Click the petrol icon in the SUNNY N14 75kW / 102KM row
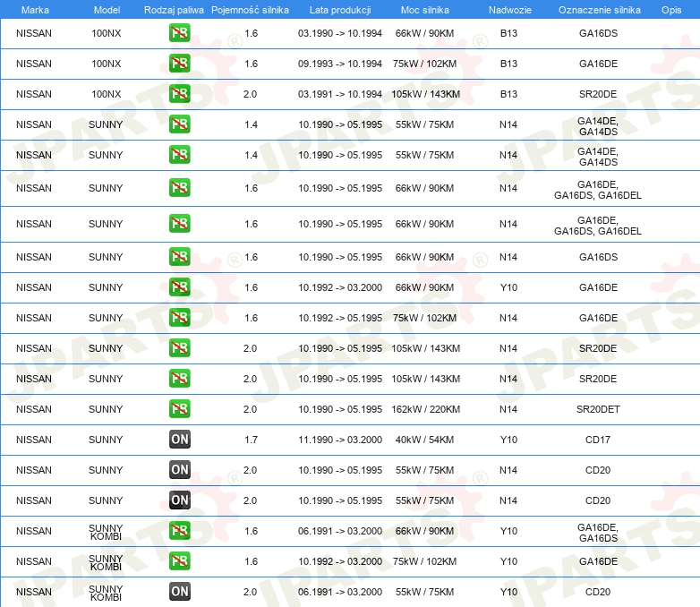Viewport: 700px width, 607px height. [179, 318]
